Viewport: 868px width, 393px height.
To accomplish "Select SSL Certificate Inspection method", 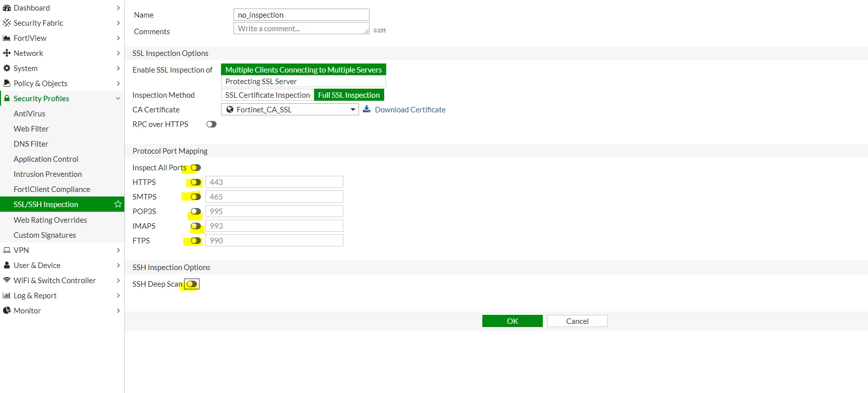I will (267, 95).
